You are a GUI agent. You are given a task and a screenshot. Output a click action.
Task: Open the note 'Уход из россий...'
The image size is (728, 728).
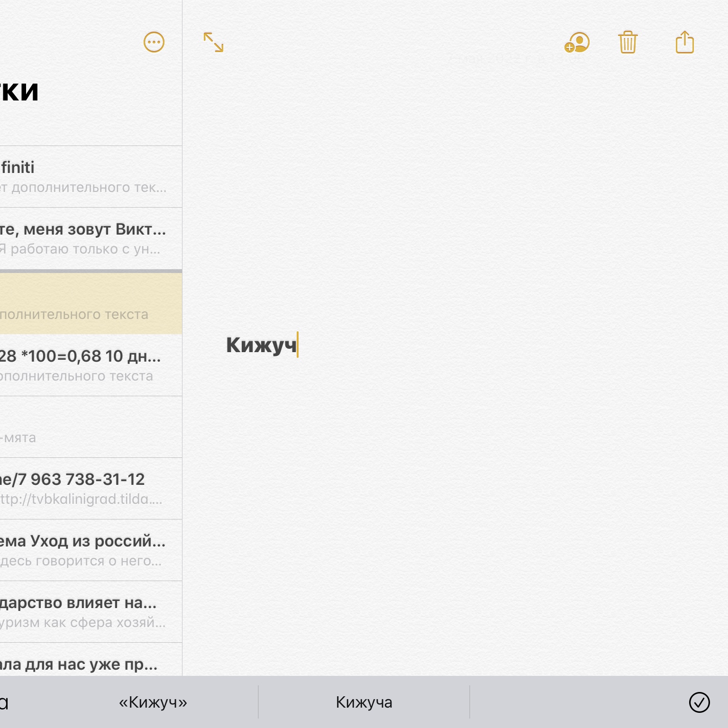90,550
